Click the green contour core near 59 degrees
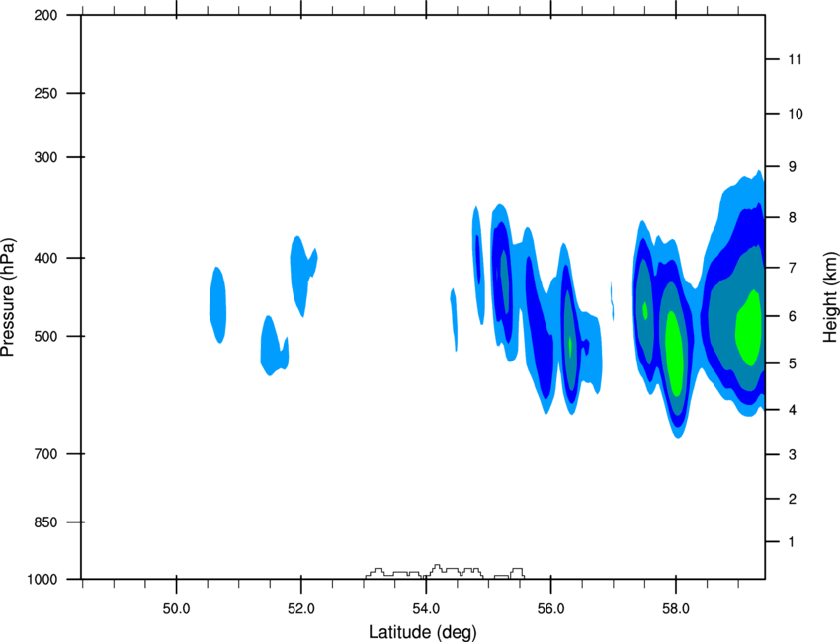 [748, 328]
